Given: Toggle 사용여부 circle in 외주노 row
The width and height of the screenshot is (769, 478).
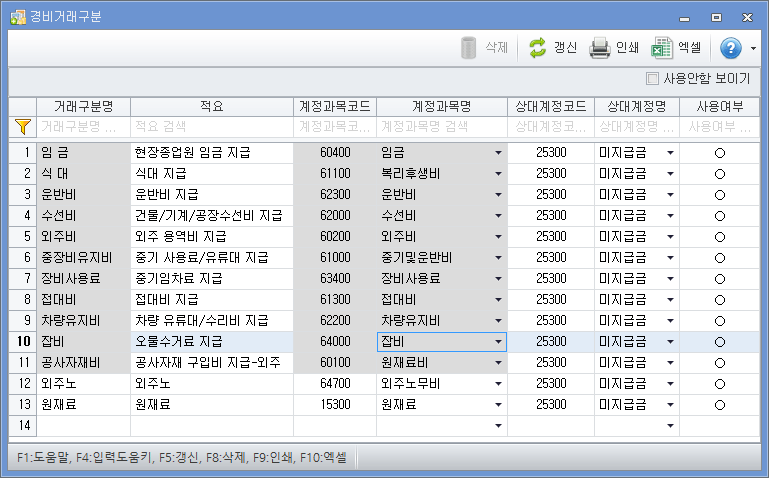Looking at the screenshot, I should click(x=719, y=384).
